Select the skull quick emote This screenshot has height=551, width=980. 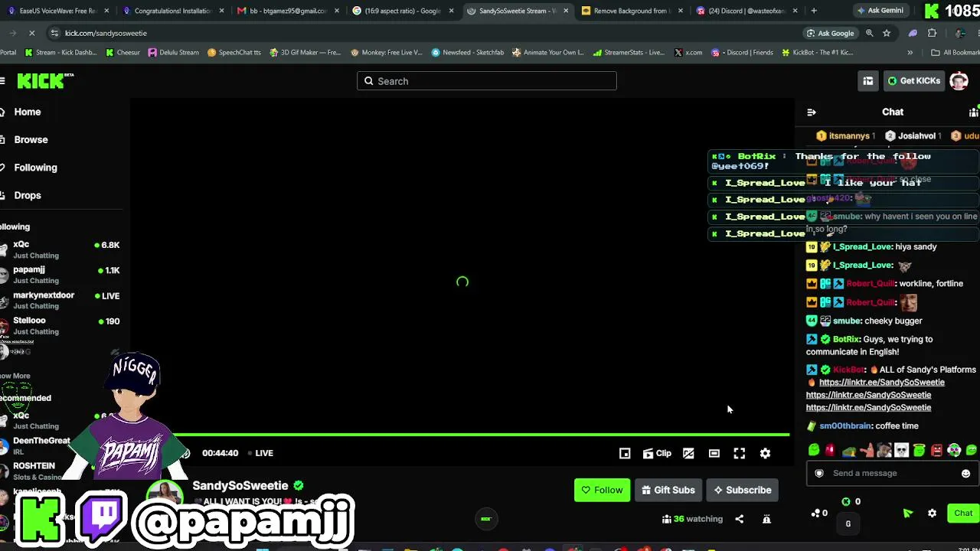pyautogui.click(x=901, y=450)
